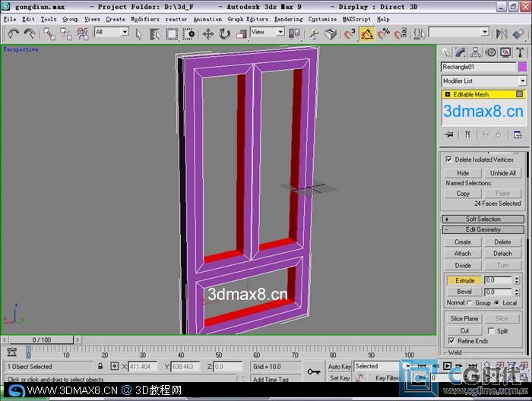532x401 pixels.
Task: Collapse the Edit Geometry rollout
Action: click(x=483, y=229)
